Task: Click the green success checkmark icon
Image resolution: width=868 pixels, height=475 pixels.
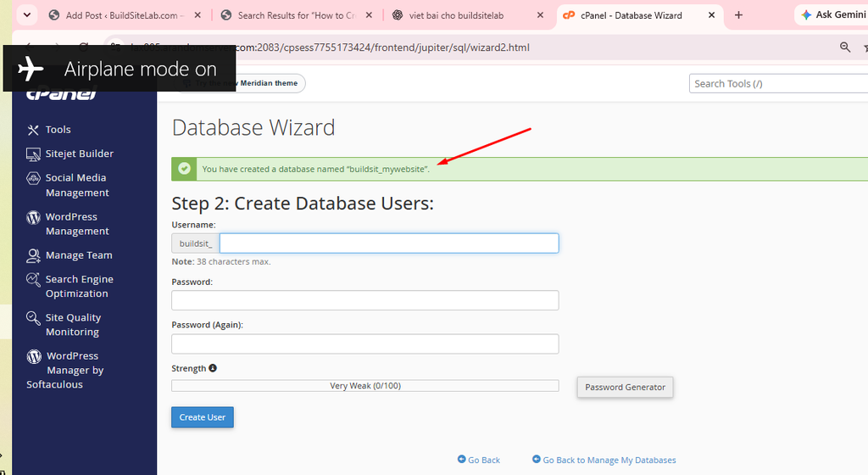Action: (x=184, y=169)
